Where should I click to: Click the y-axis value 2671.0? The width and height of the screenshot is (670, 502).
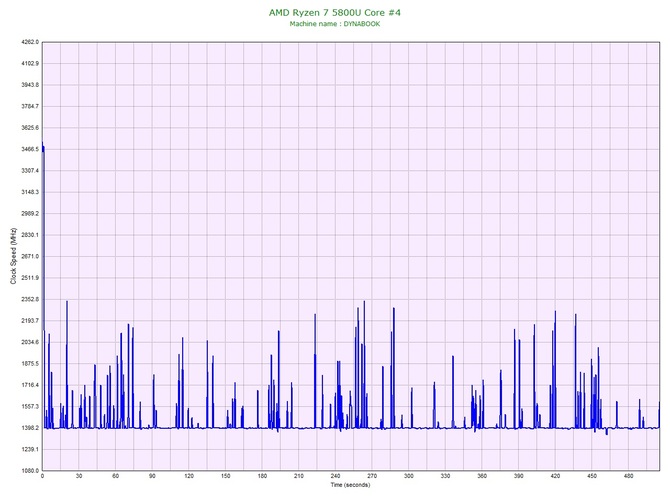click(x=30, y=256)
